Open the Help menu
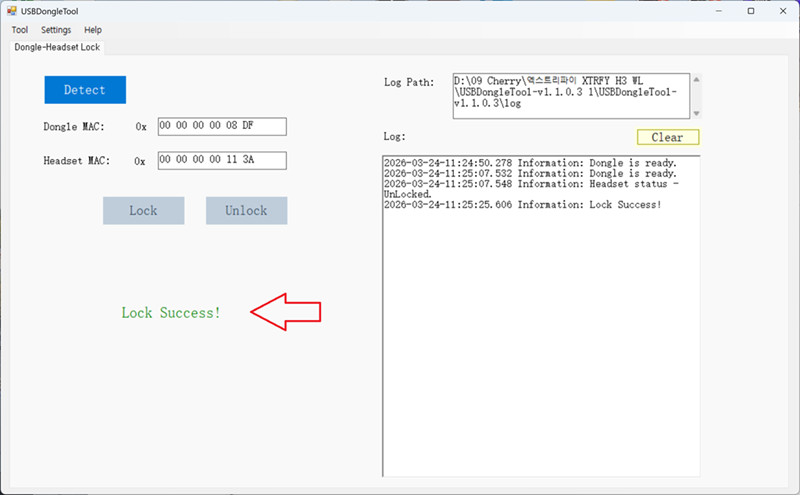Viewport: 800px width, 495px height. click(93, 30)
